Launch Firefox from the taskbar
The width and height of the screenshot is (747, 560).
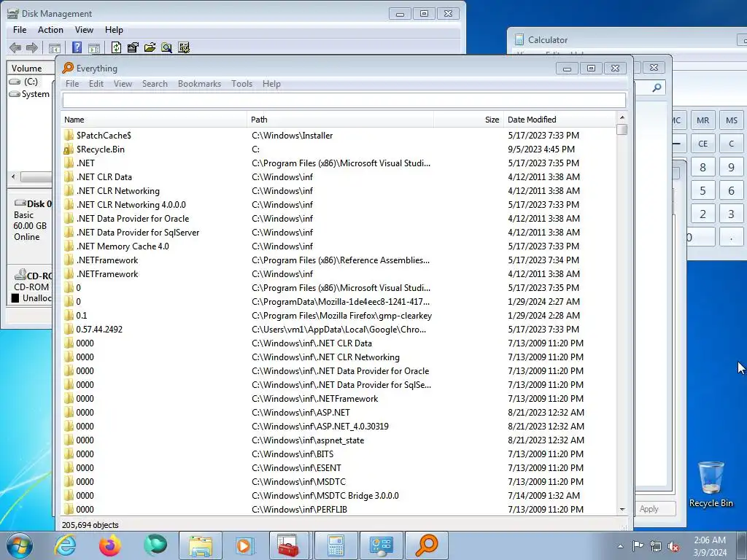click(x=110, y=545)
